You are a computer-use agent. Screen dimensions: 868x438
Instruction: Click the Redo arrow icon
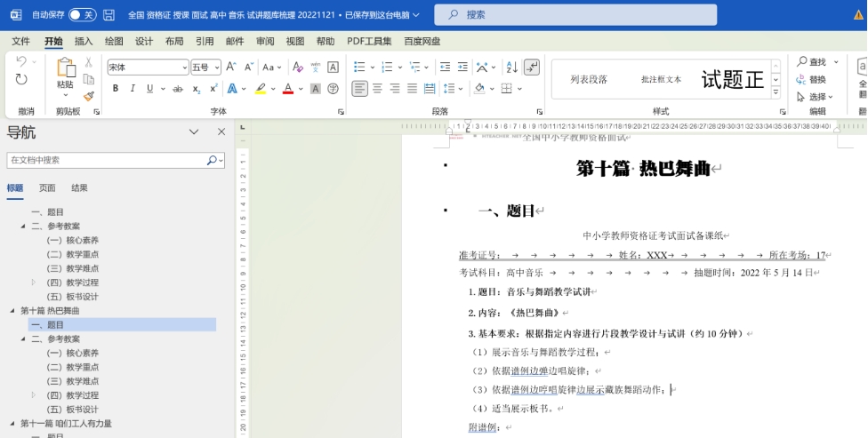point(22,79)
